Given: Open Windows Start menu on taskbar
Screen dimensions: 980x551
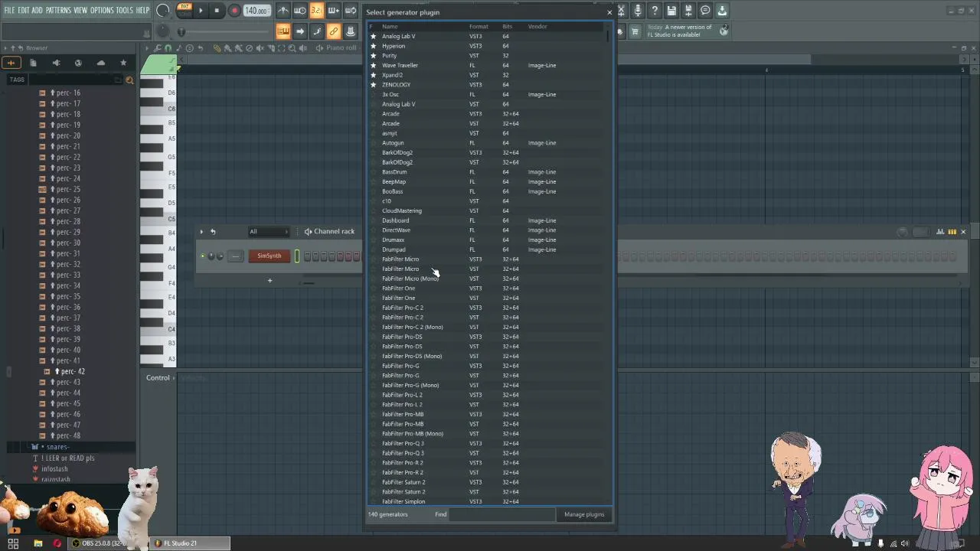Looking at the screenshot, I should click(x=13, y=543).
